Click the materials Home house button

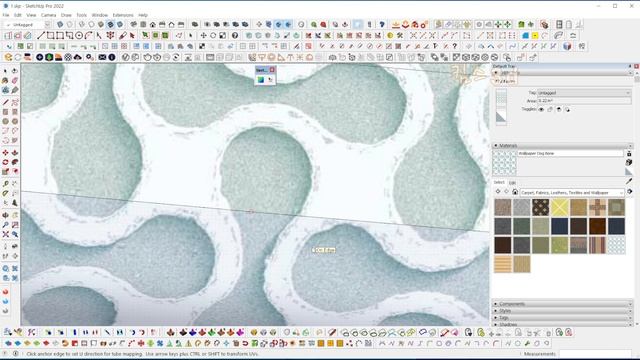pyautogui.click(x=515, y=192)
